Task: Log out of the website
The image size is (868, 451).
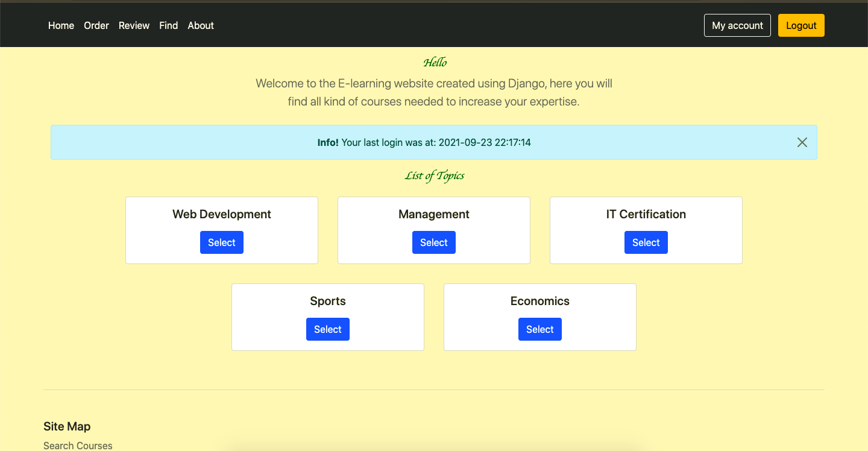Action: [801, 25]
